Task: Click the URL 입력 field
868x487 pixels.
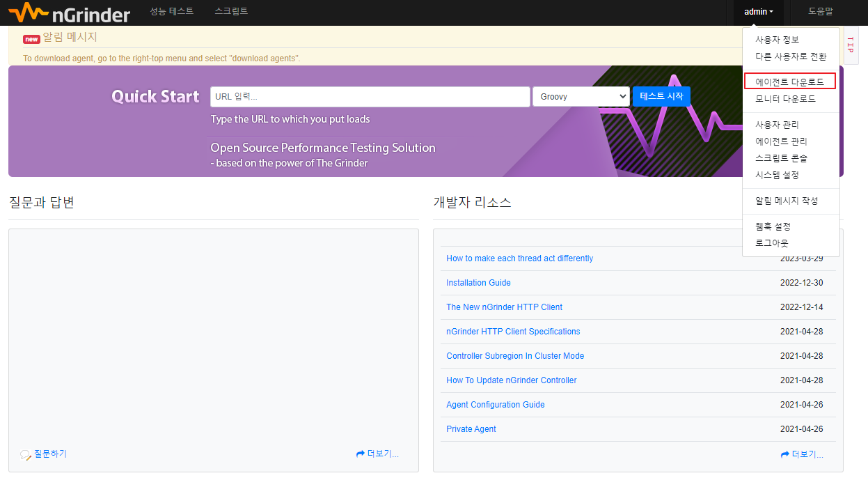Action: (370, 97)
